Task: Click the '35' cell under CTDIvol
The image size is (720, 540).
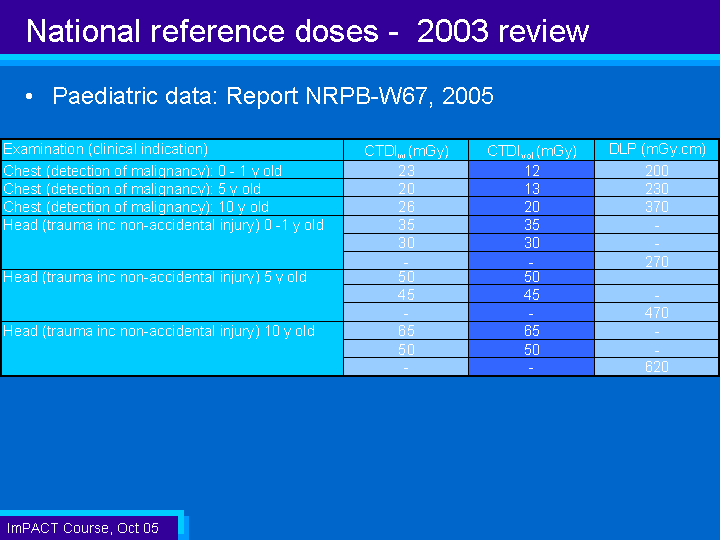Action: (532, 225)
